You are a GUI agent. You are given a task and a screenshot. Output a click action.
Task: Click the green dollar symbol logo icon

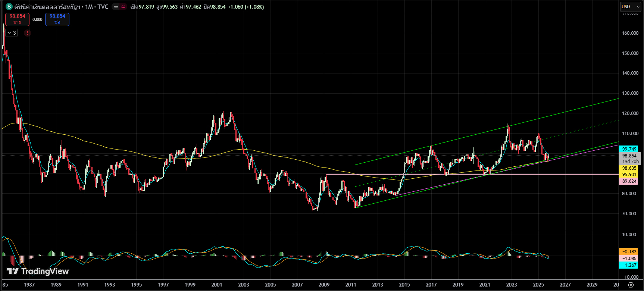click(9, 7)
